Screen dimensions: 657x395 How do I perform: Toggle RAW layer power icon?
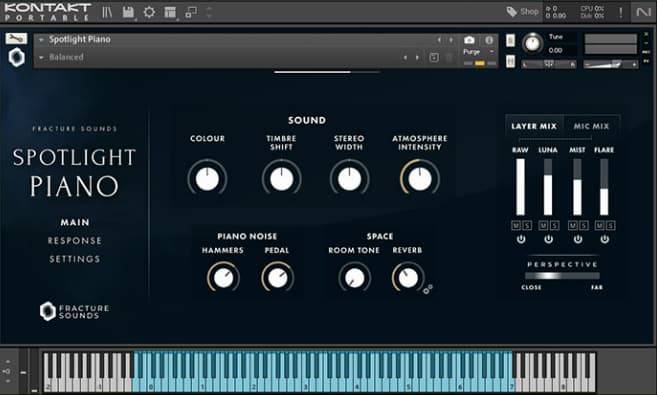[521, 239]
